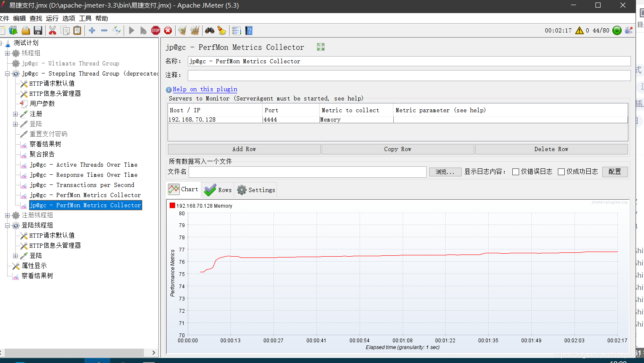The height and width of the screenshot is (363, 644).
Task: Switch to the Rows tab
Action: point(218,190)
